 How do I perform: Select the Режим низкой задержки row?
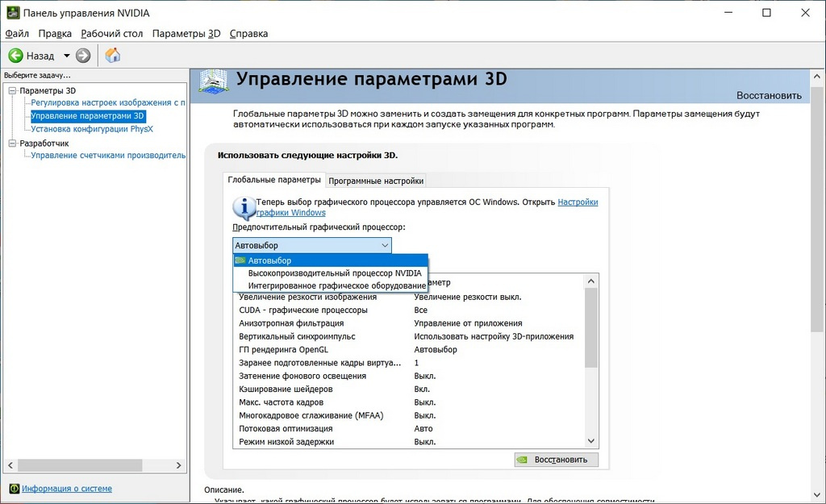coord(409,442)
